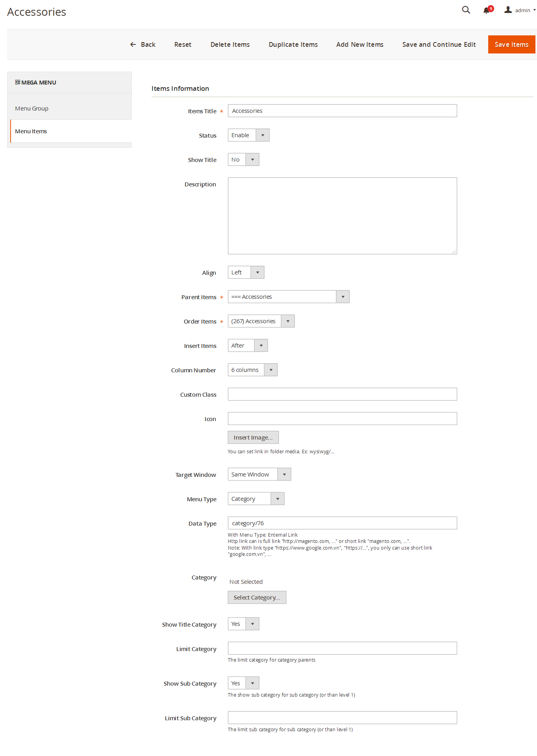The height and width of the screenshot is (756, 537).
Task: Open the Parent Items dropdown
Action: coord(288,297)
